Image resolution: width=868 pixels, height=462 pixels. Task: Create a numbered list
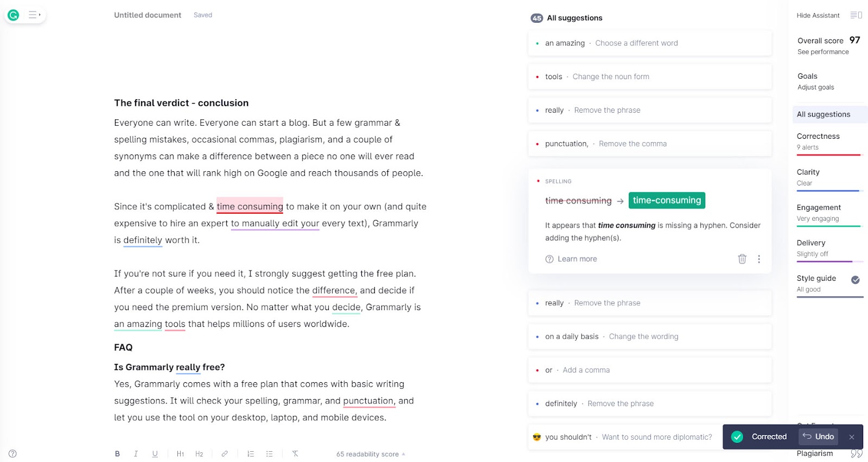251,454
